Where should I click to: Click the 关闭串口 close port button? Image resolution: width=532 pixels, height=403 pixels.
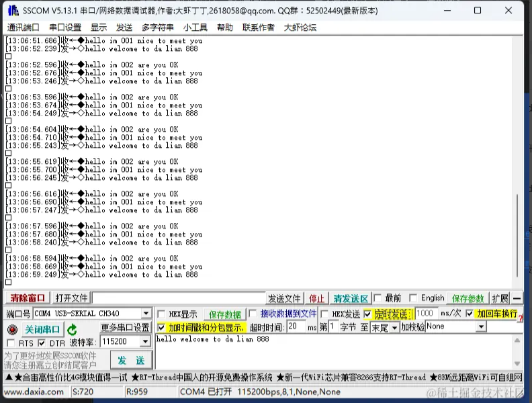(43, 330)
